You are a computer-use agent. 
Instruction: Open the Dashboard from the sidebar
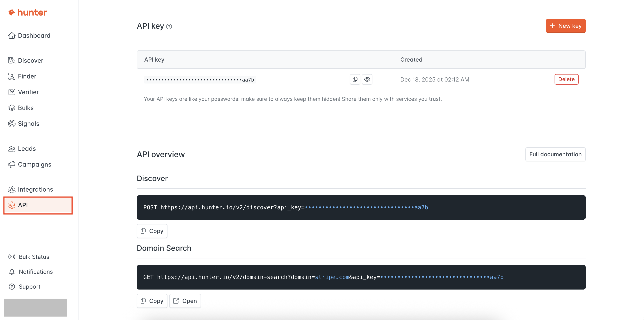click(x=34, y=36)
